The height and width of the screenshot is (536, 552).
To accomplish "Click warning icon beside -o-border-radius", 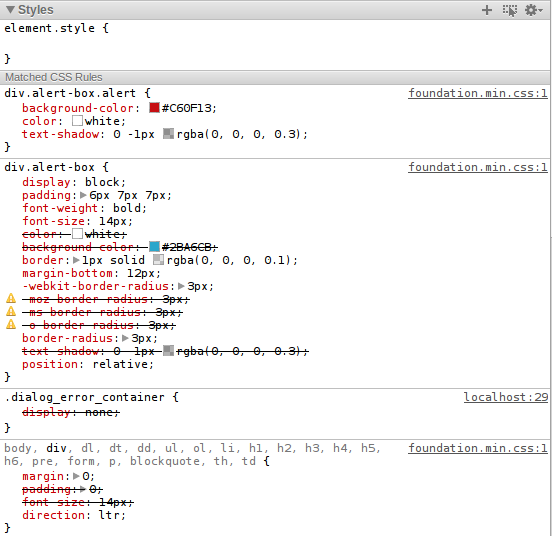I will [11, 324].
